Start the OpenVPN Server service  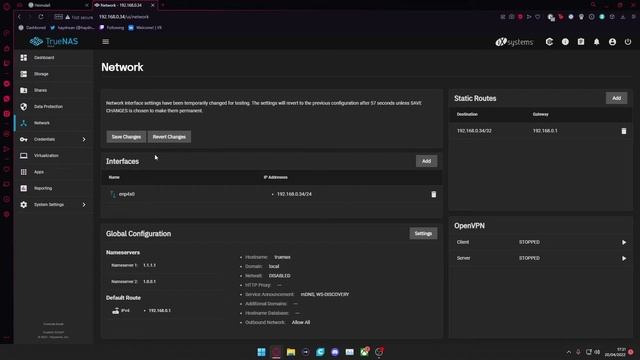click(624, 258)
